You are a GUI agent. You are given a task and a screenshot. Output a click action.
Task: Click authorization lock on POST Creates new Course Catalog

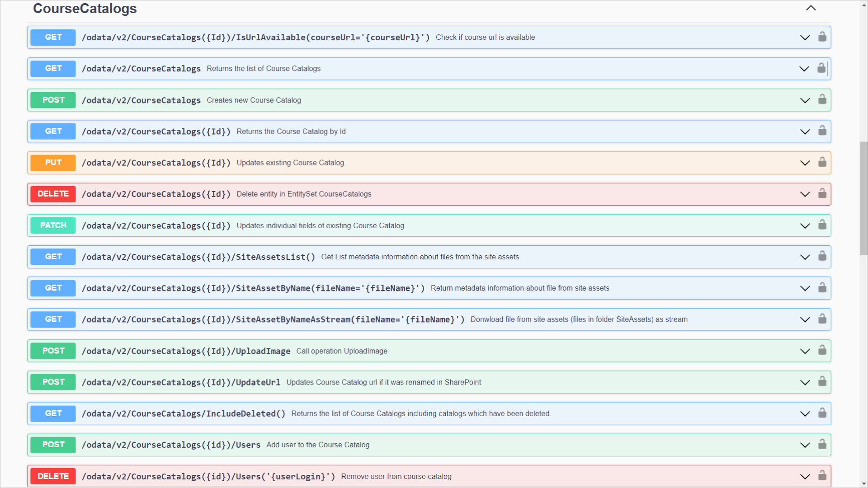pos(822,99)
